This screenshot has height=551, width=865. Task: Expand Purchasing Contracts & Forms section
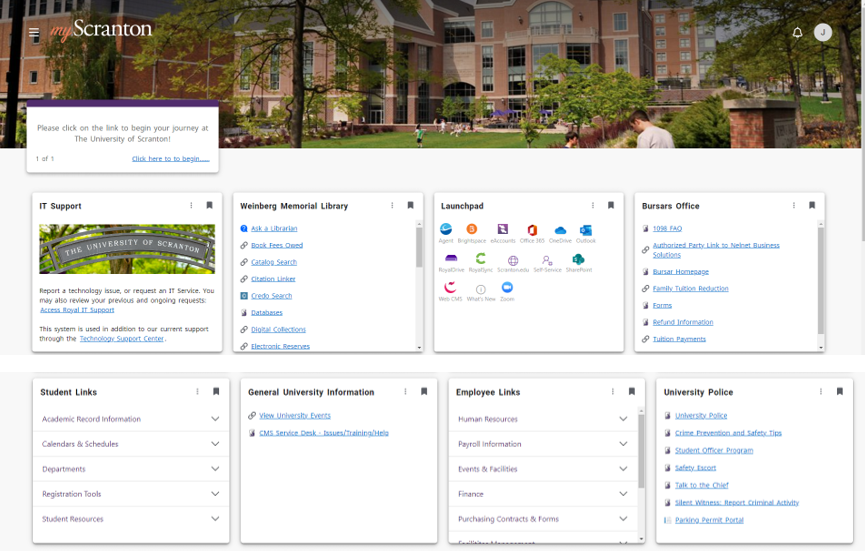(x=543, y=519)
